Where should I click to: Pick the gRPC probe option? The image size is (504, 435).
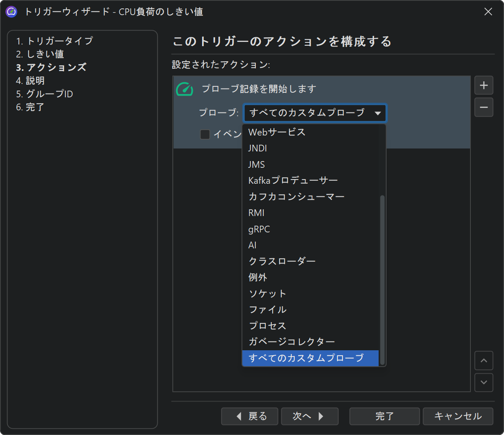pyautogui.click(x=259, y=229)
